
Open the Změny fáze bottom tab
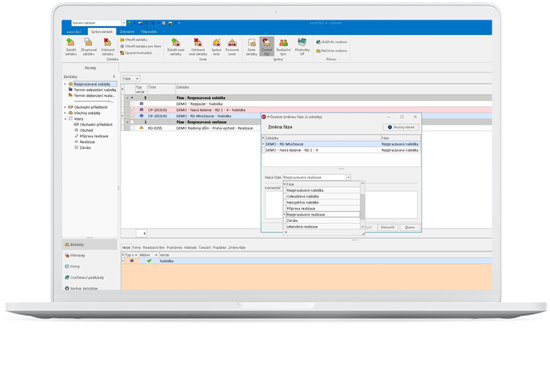click(237, 248)
